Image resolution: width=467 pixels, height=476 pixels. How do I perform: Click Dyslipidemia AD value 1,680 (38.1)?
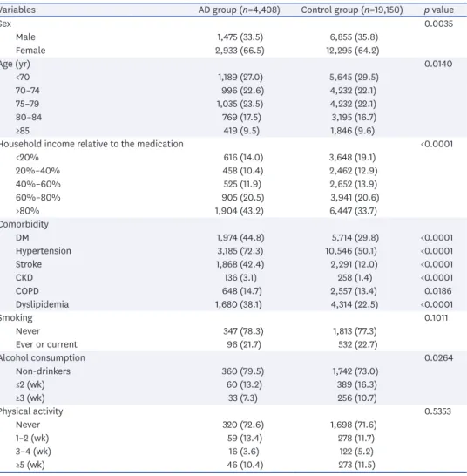coord(239,304)
